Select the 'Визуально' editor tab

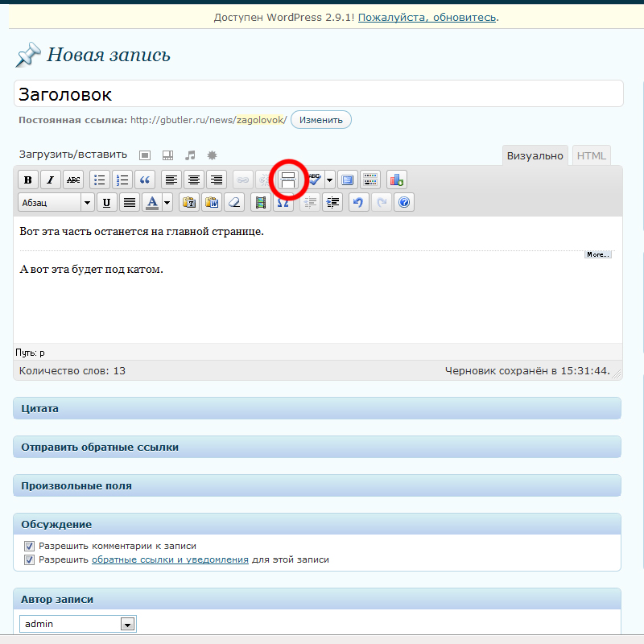tap(535, 155)
